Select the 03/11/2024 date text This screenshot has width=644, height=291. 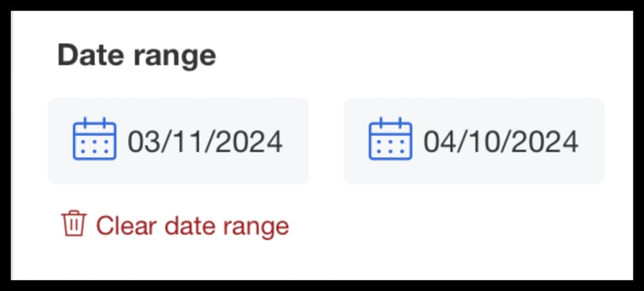click(x=205, y=142)
